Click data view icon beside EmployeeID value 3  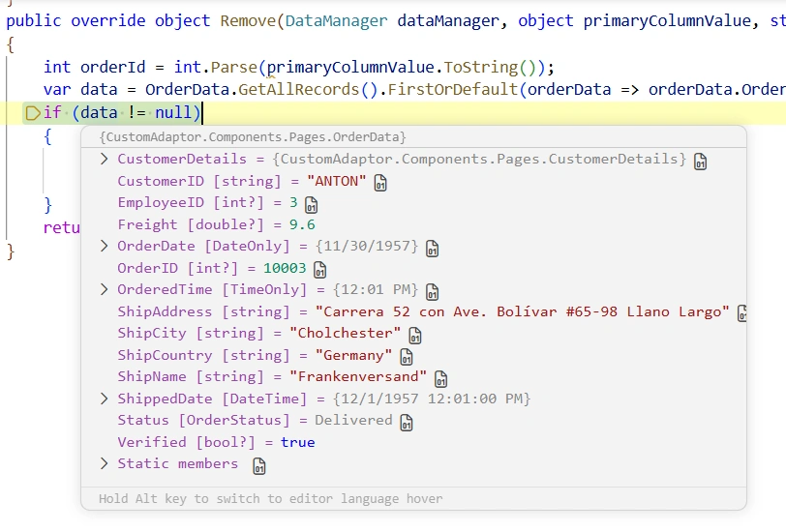[312, 205]
